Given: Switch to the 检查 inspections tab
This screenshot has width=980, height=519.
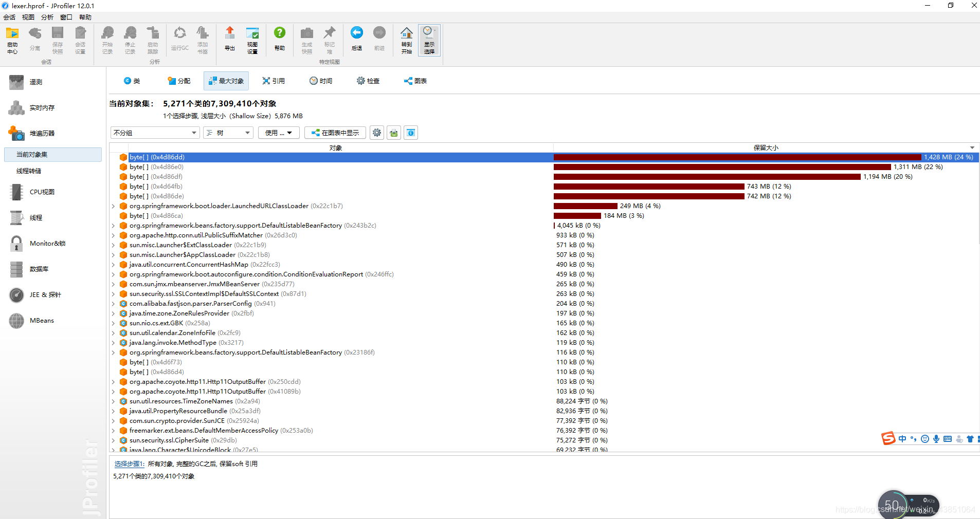Looking at the screenshot, I should (368, 81).
